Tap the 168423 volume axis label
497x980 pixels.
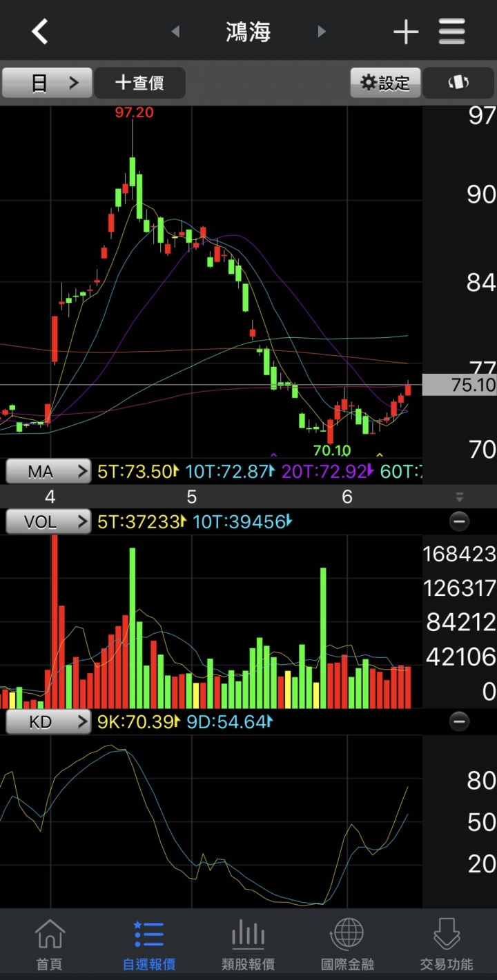(x=461, y=554)
